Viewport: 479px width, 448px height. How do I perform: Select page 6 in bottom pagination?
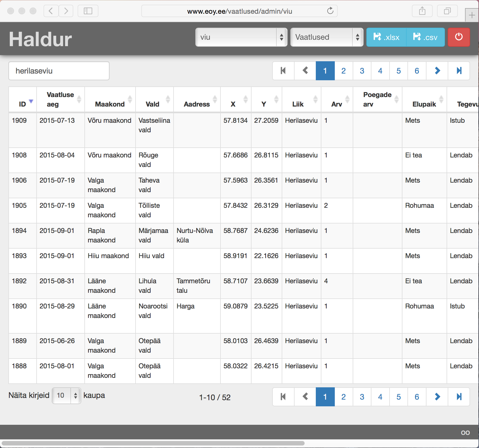[x=417, y=397]
